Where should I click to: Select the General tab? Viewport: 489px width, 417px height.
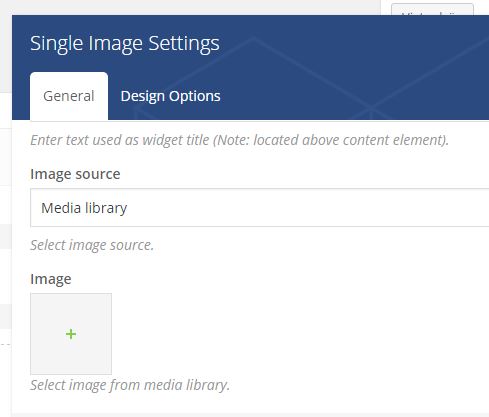pos(69,96)
